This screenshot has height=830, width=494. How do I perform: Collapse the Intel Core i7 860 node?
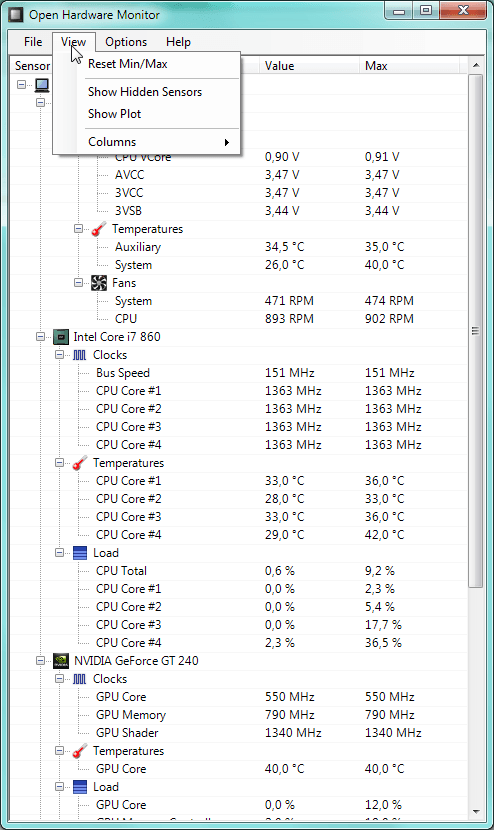(x=40, y=337)
